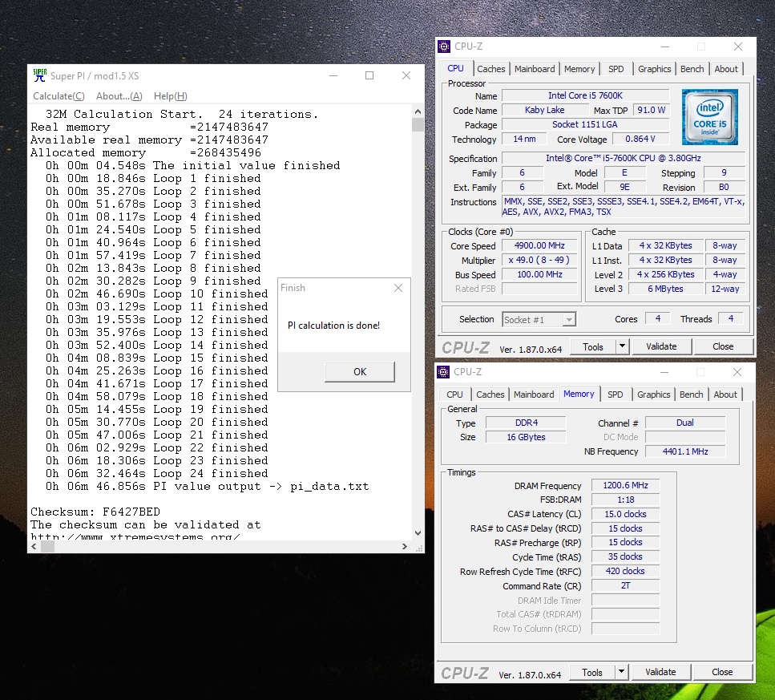Open Tools dropdown arrow in top CPU-Z
This screenshot has height=700, width=775.
click(x=623, y=346)
